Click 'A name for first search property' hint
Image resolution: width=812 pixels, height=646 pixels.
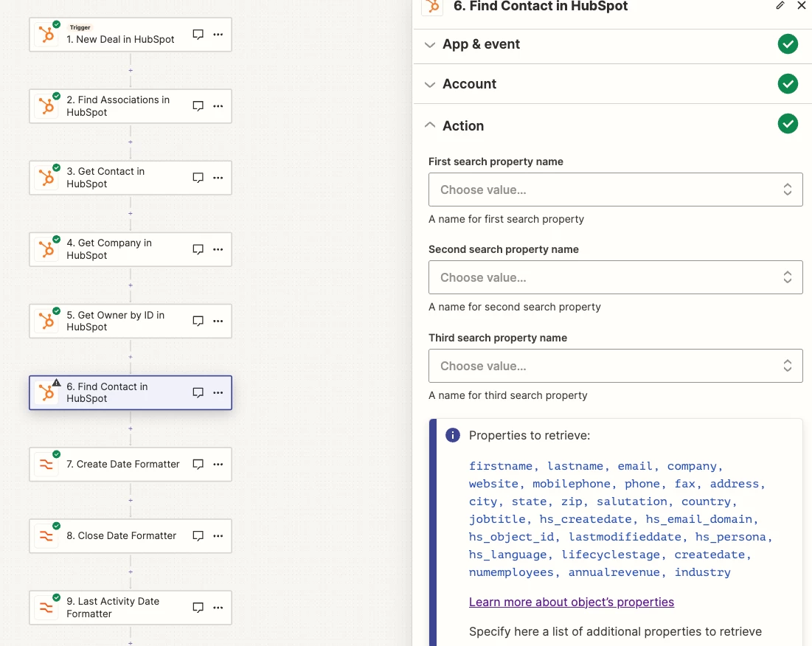pyautogui.click(x=506, y=219)
